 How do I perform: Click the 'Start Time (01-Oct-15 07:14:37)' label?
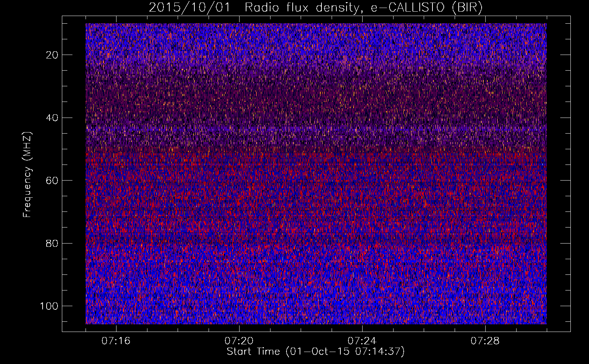click(316, 352)
